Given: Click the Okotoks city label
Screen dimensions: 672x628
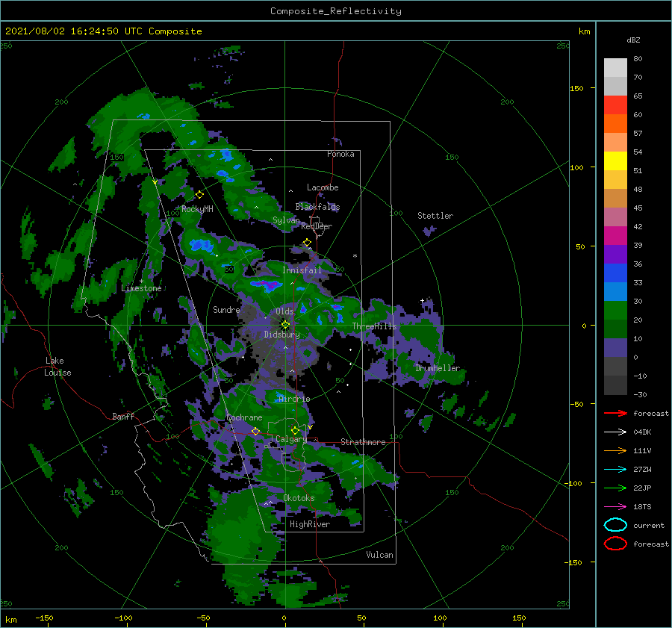Looking at the screenshot, I should pyautogui.click(x=299, y=498).
